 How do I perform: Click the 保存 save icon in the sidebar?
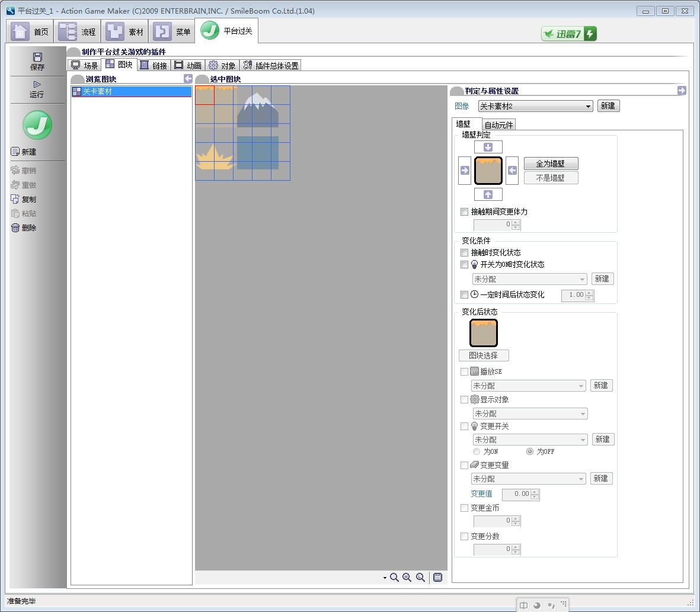point(37,61)
